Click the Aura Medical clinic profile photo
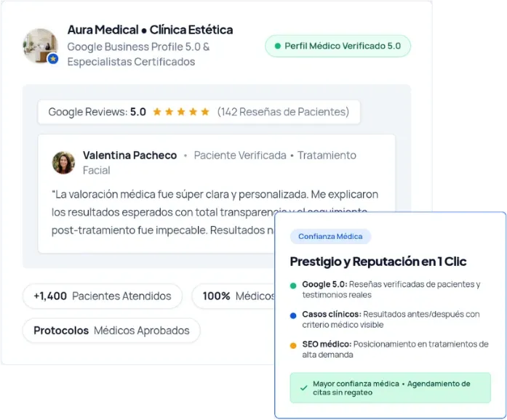The image size is (507, 420). pyautogui.click(x=40, y=46)
